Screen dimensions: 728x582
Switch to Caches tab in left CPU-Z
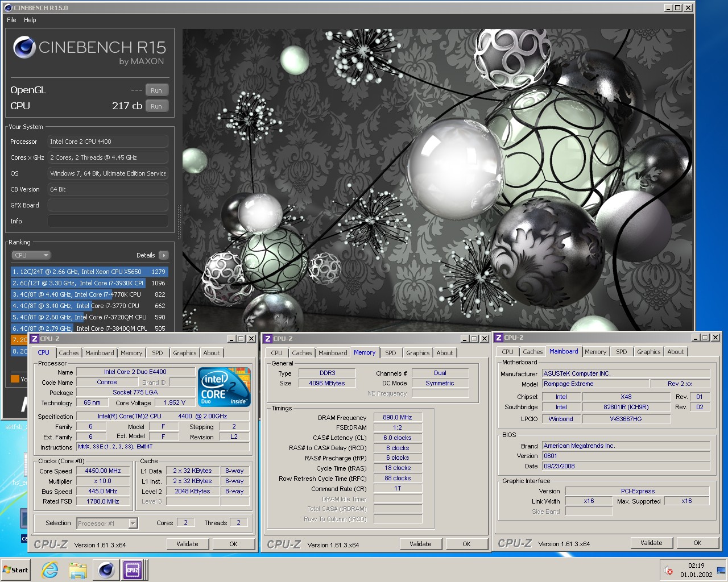point(69,353)
